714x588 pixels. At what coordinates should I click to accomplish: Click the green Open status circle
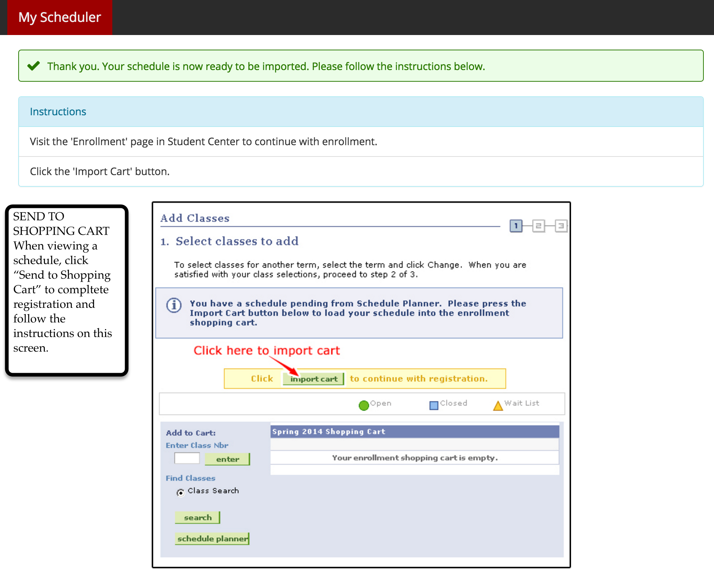tap(364, 405)
